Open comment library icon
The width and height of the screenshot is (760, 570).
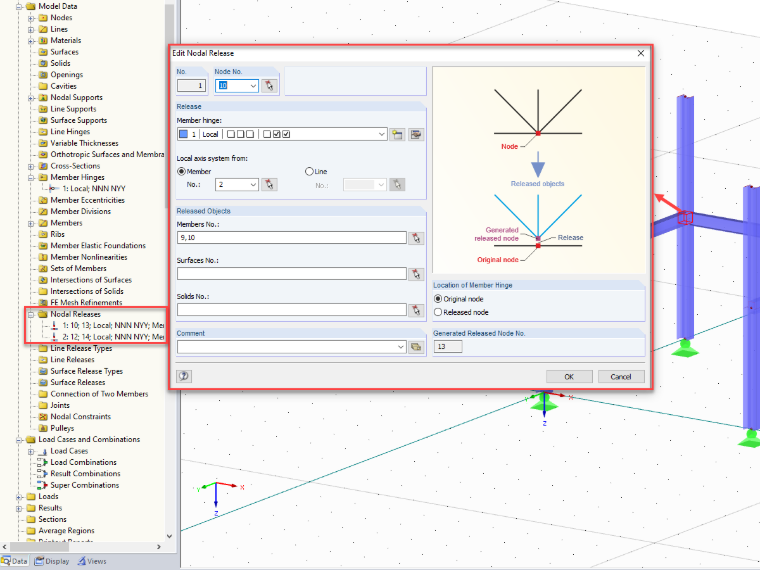tap(416, 347)
